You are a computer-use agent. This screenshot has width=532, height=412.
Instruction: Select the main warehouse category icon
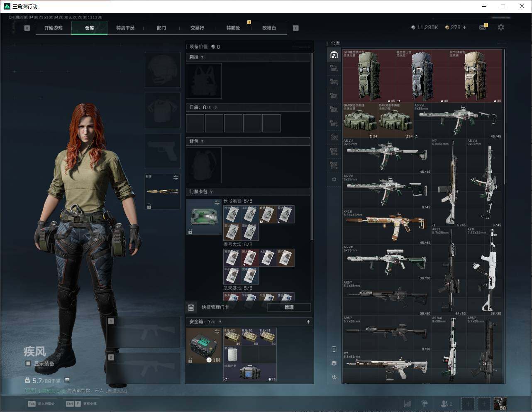334,55
